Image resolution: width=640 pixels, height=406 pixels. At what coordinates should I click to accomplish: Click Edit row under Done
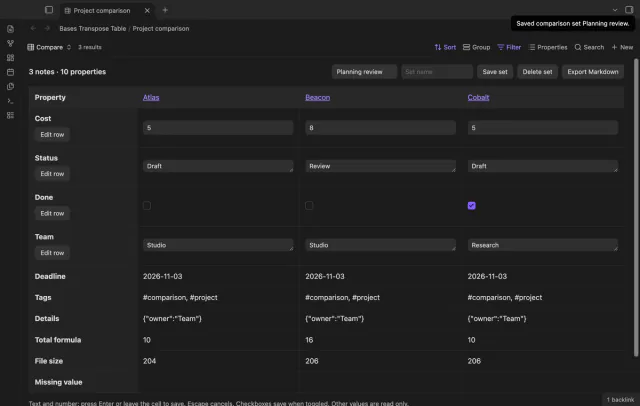pyautogui.click(x=52, y=213)
